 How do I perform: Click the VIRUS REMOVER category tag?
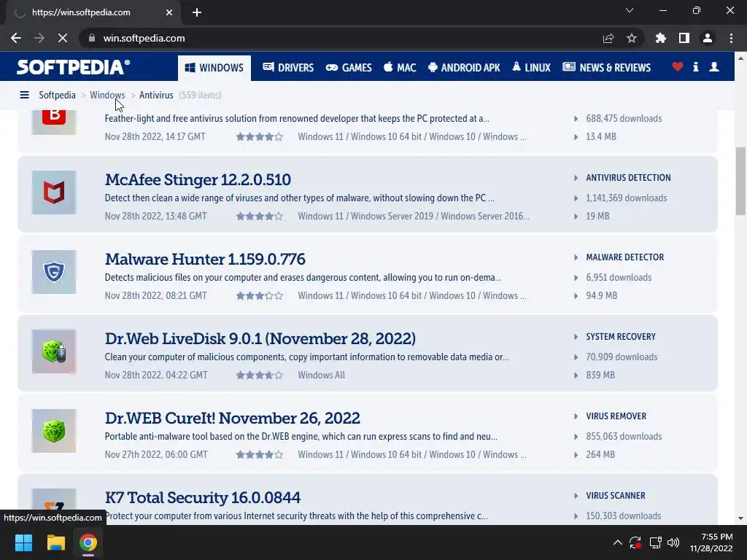click(616, 416)
